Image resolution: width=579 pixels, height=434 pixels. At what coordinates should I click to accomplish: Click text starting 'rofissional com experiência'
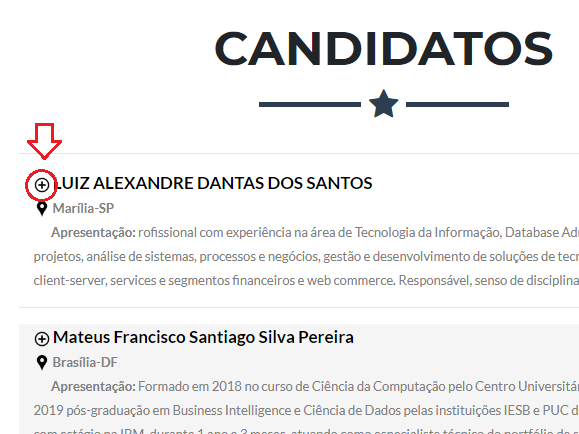point(359,233)
